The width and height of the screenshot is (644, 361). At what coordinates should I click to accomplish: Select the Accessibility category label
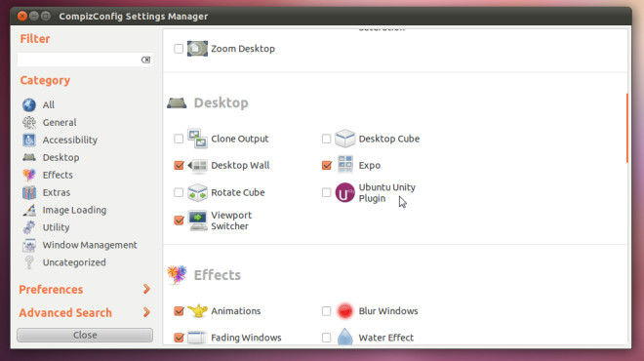(70, 140)
